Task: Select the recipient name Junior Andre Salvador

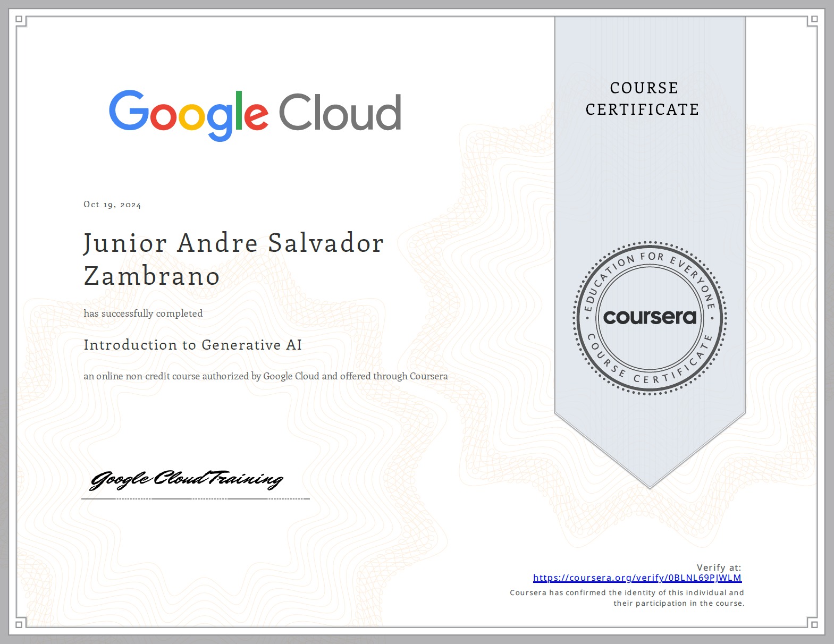Action: tap(233, 243)
